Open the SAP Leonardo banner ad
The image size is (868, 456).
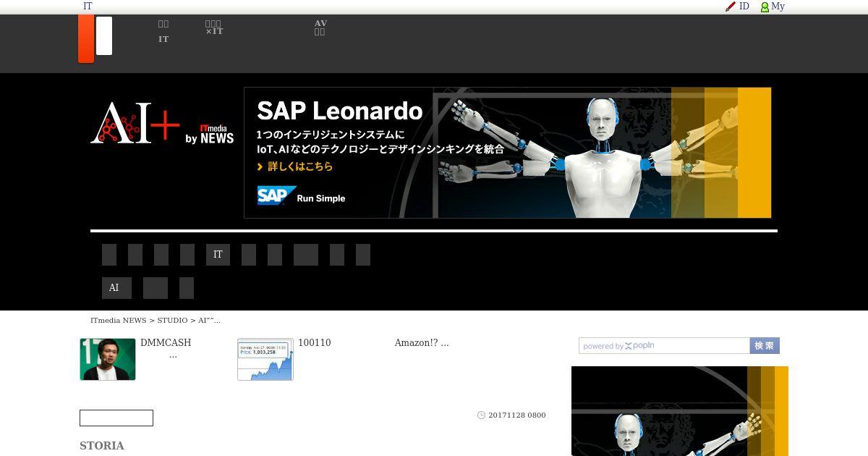coord(507,153)
